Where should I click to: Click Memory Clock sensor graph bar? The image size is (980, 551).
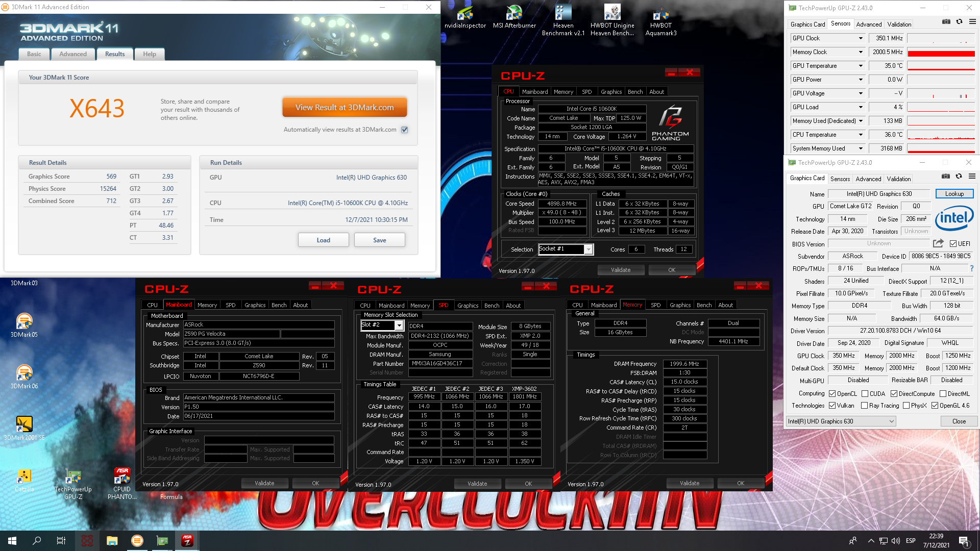pyautogui.click(x=941, y=53)
